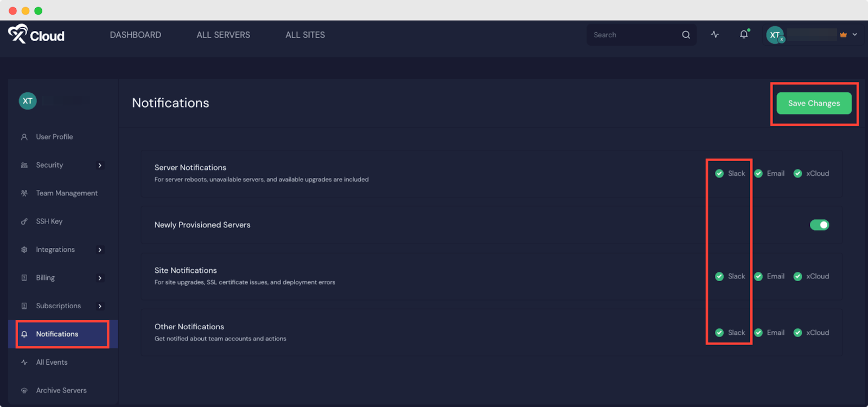Toggle Newly Provisioned Servers switch off
The image size is (868, 407).
(x=819, y=225)
